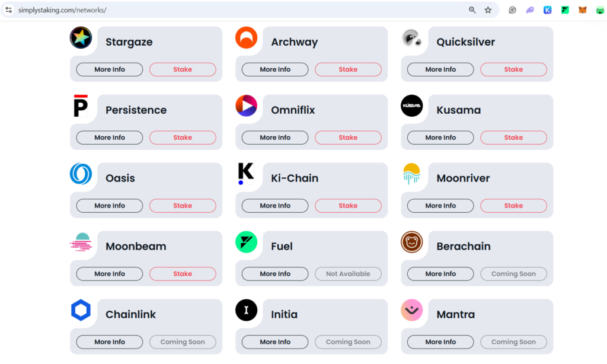Open the zoom magnifier in the address bar

(472, 10)
